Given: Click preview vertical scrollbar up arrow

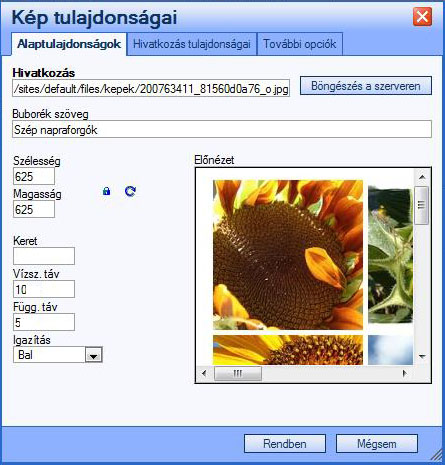Looking at the screenshot, I should click(422, 177).
